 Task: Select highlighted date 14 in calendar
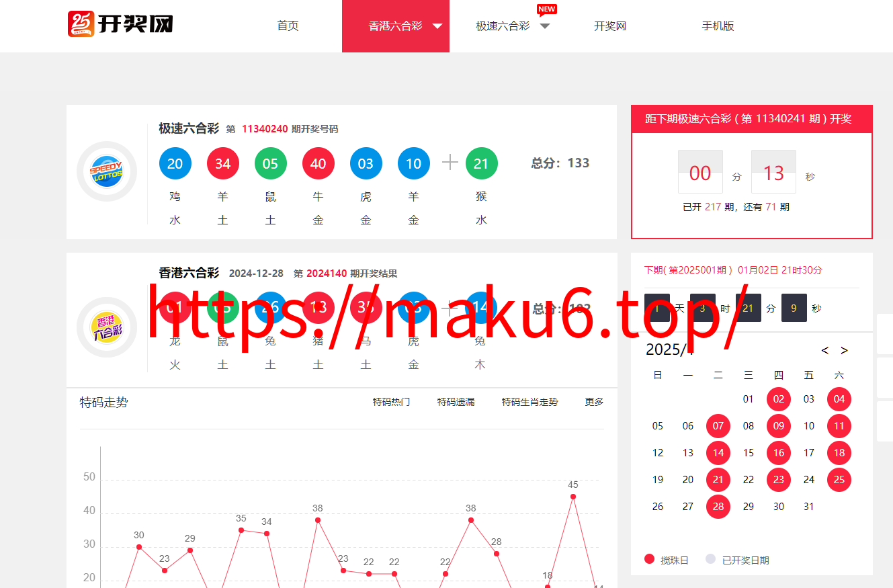click(x=718, y=453)
